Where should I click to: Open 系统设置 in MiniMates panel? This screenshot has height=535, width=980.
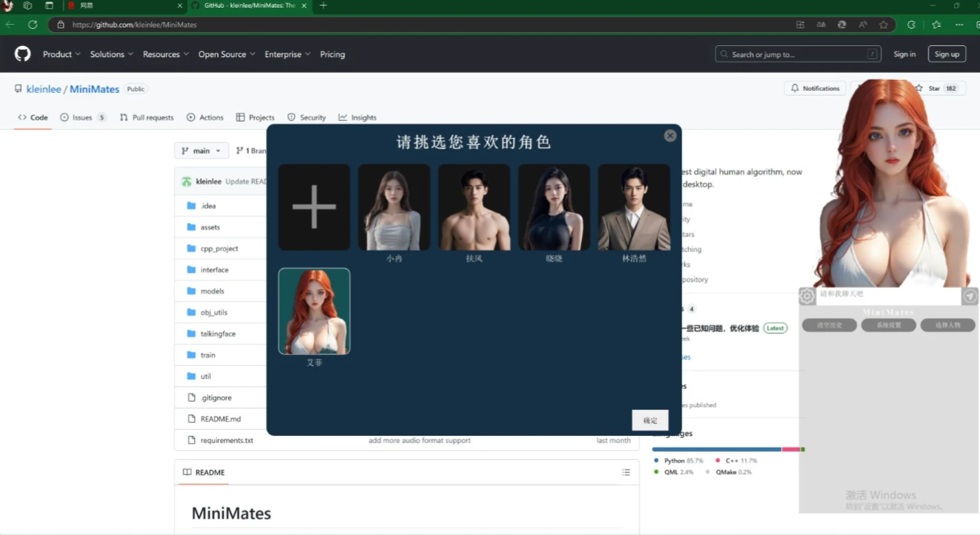(x=889, y=325)
